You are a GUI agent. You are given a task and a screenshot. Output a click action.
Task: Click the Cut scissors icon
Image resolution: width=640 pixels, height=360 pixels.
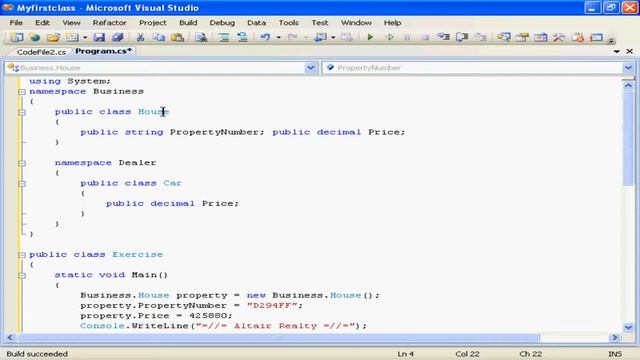[140, 38]
